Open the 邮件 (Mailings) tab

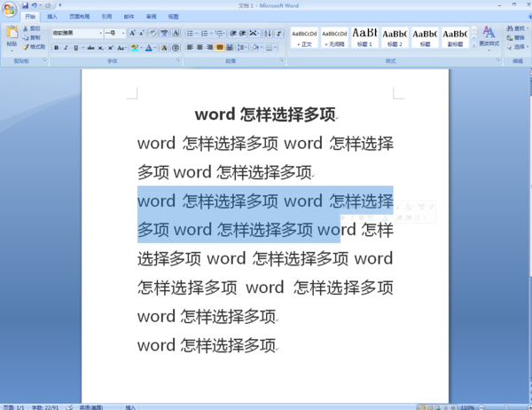click(129, 16)
